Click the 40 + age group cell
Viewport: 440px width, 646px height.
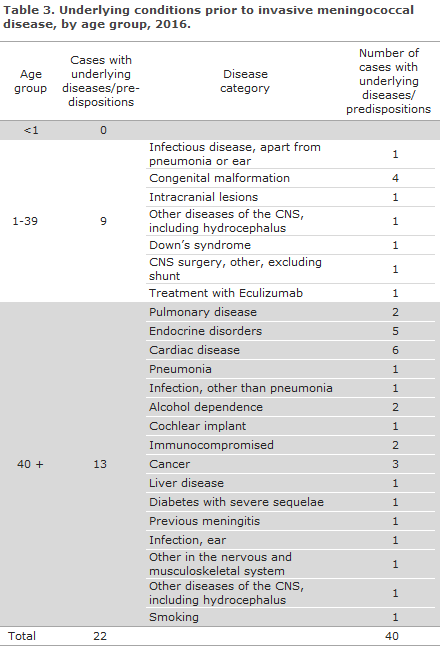click(30, 464)
